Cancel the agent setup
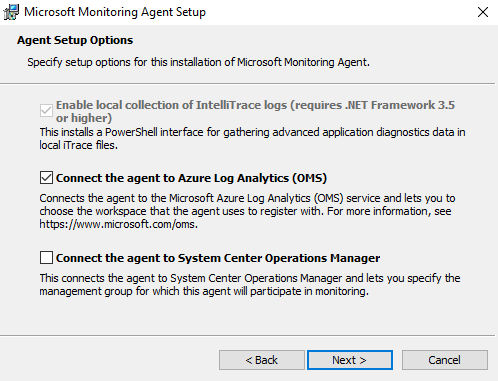 pos(445,360)
